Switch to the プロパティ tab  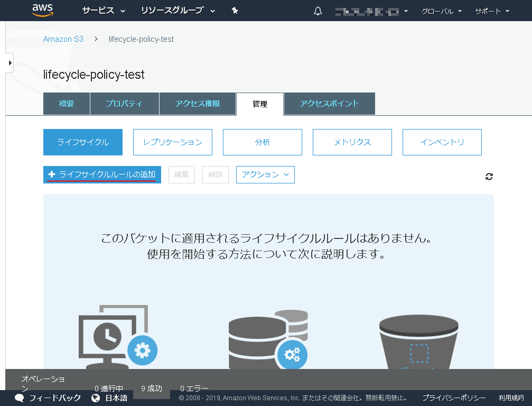tap(124, 104)
